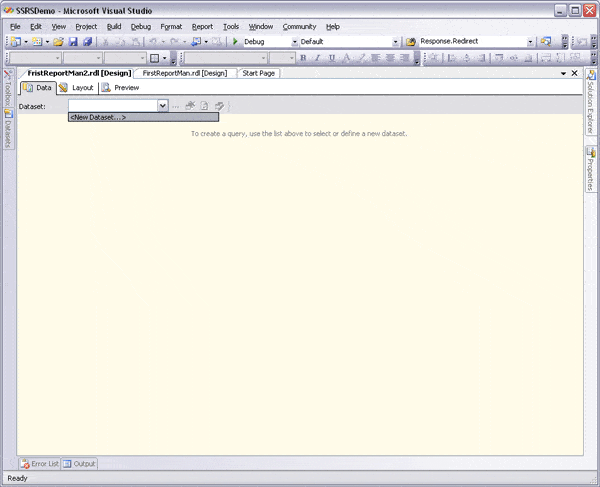The image size is (600, 487).
Task: Switch to the Layout view tab
Action: click(77, 88)
